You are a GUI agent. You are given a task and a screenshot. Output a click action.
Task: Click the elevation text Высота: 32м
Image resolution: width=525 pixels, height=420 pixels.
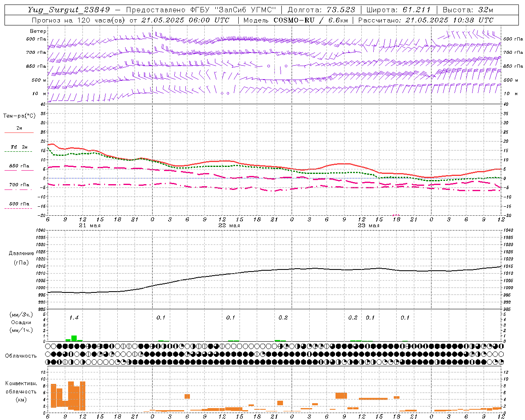468,10
